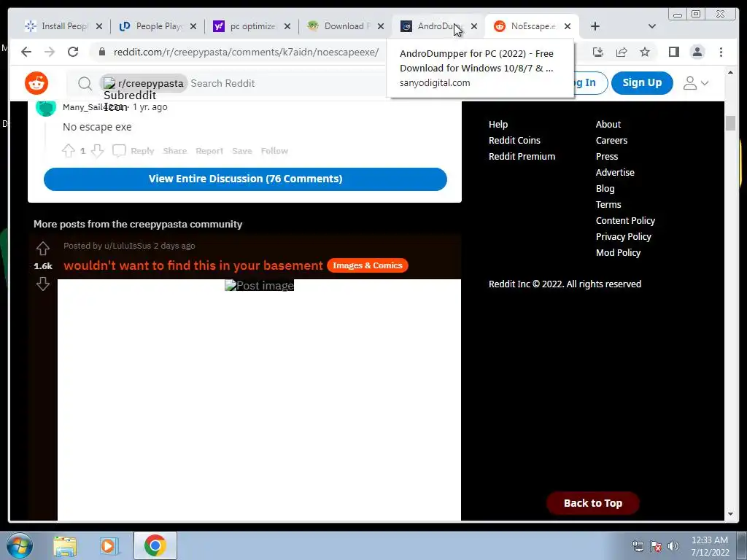Expand the tab search dropdown chevron
The width and height of the screenshot is (747, 560).
point(652,26)
